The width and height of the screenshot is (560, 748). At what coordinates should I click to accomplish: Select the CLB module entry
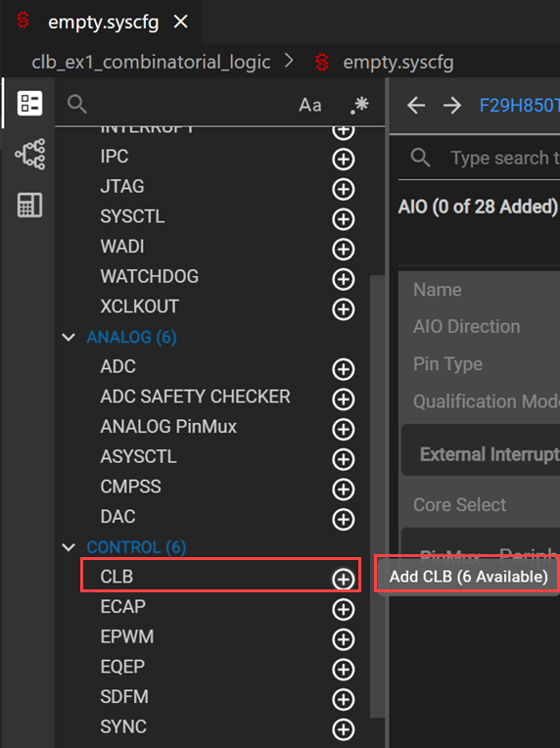pos(220,577)
